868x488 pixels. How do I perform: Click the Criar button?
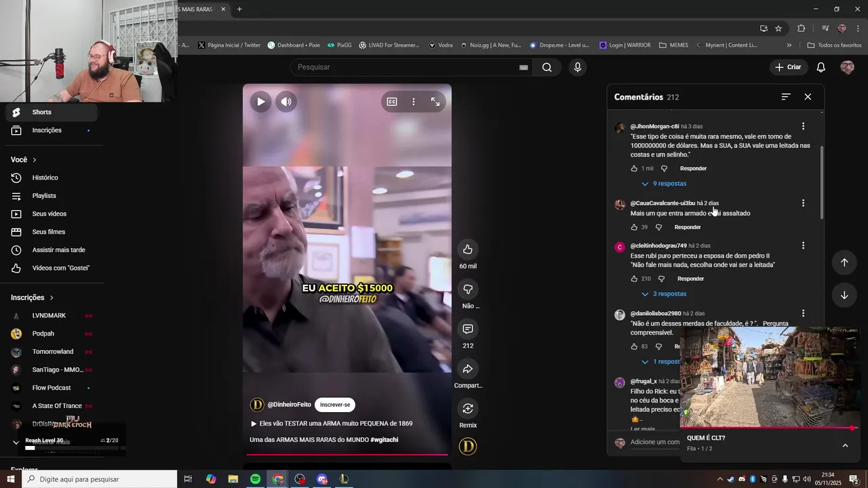(x=788, y=67)
